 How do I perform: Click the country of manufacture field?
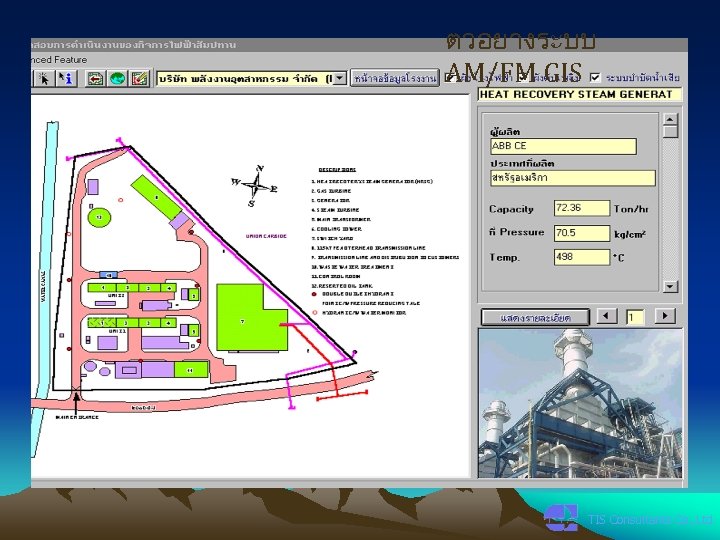click(x=573, y=178)
